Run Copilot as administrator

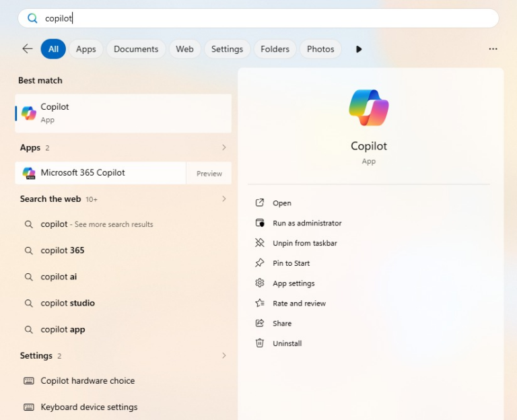[307, 223]
